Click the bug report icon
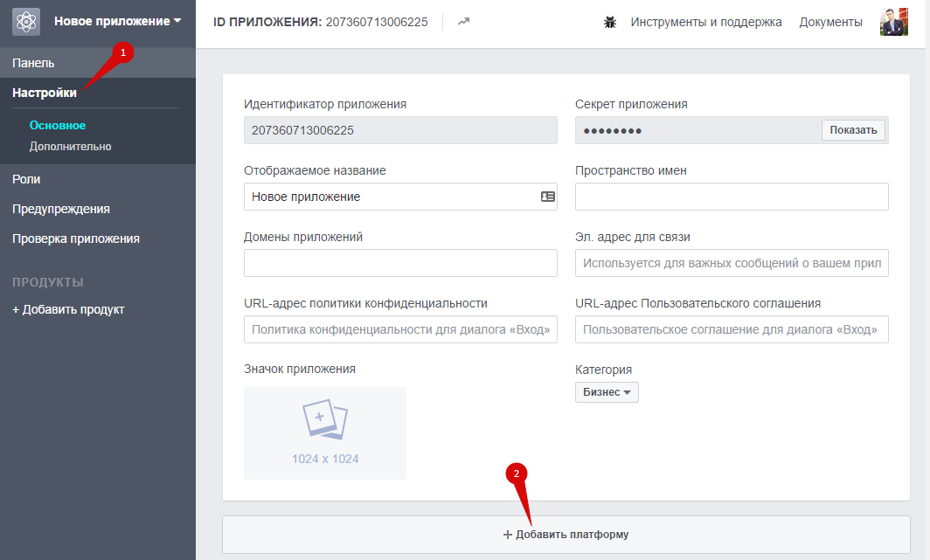Screen dimensions: 930x560 click(x=610, y=22)
